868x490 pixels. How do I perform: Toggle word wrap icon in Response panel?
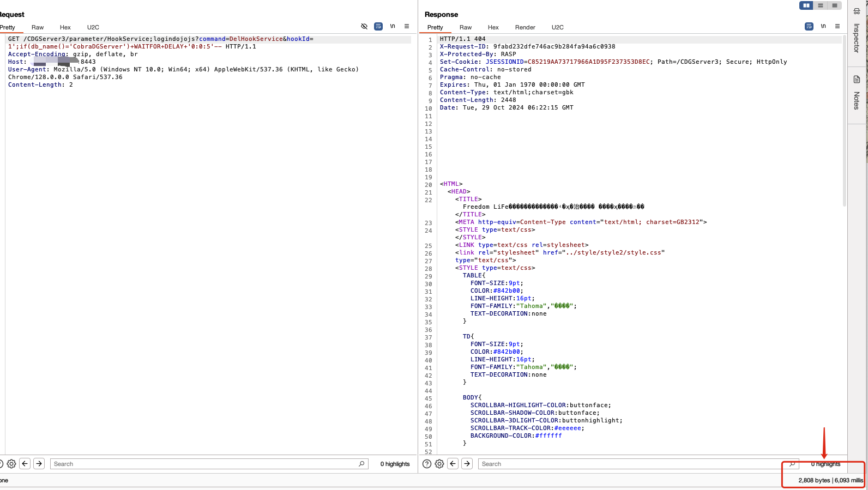point(809,26)
